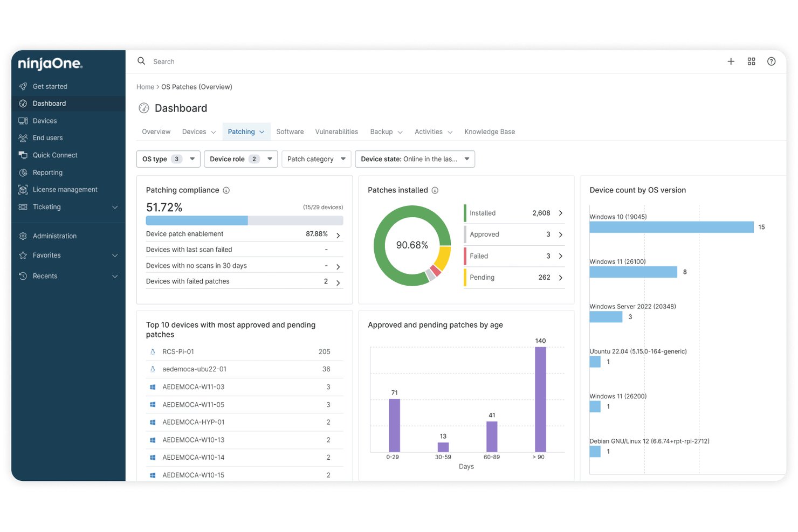
Task: Click the NinjaOne logo
Action: tap(50, 64)
